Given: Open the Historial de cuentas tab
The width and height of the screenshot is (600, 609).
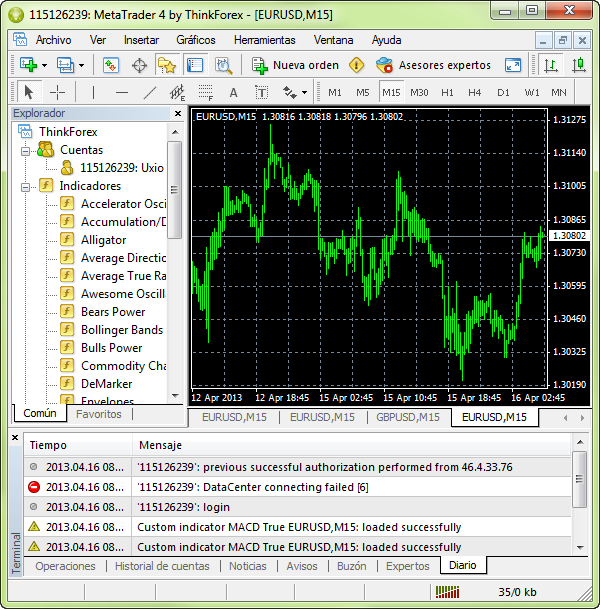Looking at the screenshot, I should (161, 566).
